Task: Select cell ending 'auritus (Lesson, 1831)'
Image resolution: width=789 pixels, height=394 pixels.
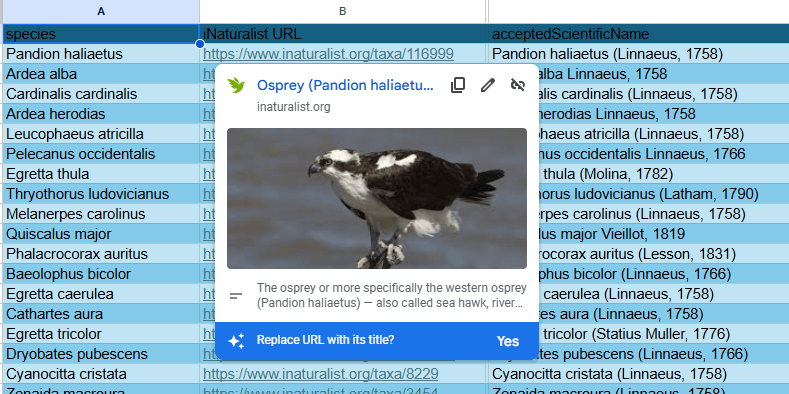Action: [x=663, y=254]
